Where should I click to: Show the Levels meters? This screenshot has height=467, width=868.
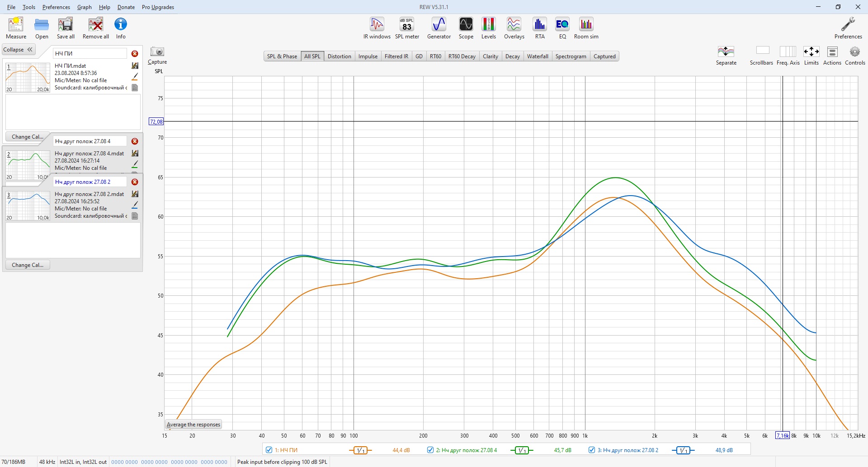[x=488, y=28]
